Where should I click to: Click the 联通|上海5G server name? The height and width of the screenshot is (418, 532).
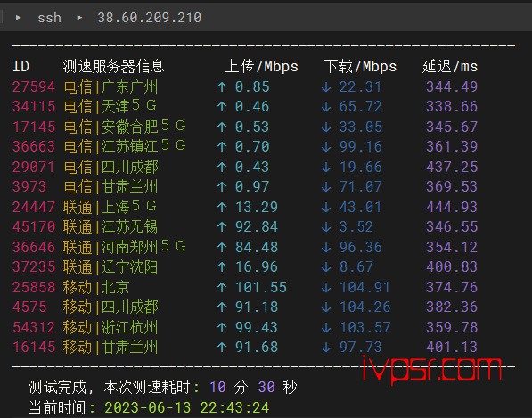(x=110, y=207)
